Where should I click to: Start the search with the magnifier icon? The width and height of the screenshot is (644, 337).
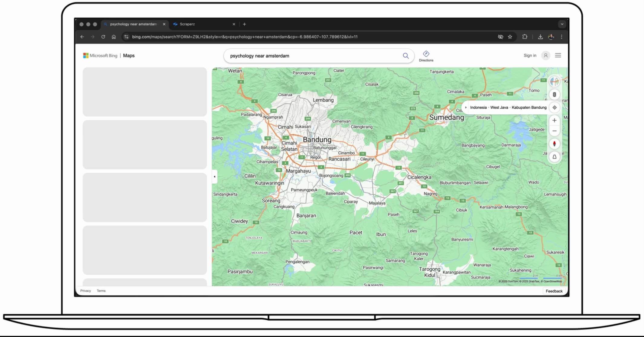point(406,56)
